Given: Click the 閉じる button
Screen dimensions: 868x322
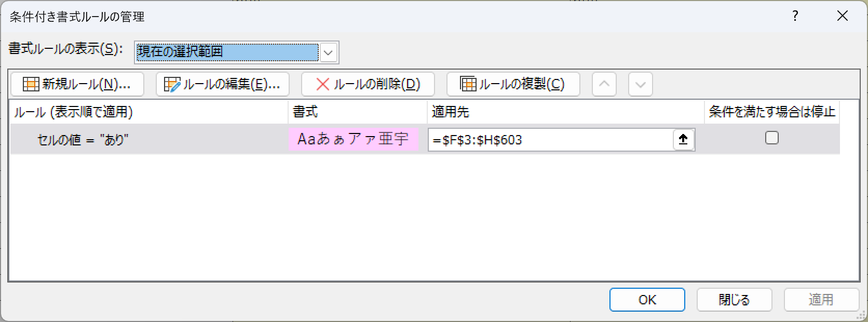Looking at the screenshot, I should (734, 300).
